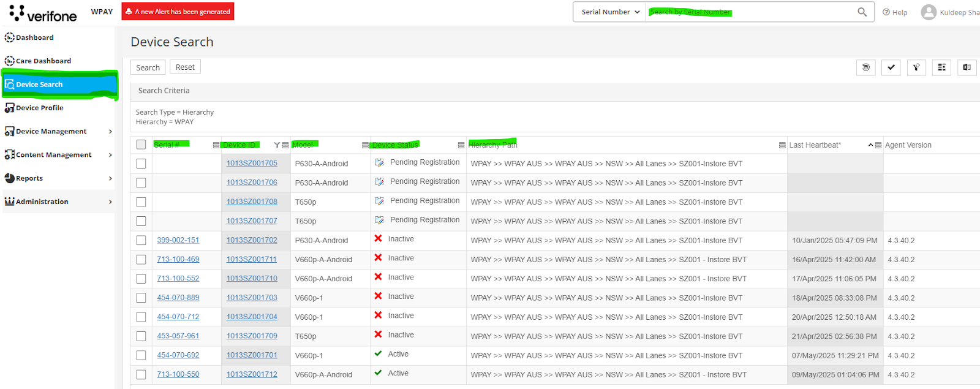Click the Search Criteria panel header

[555, 91]
